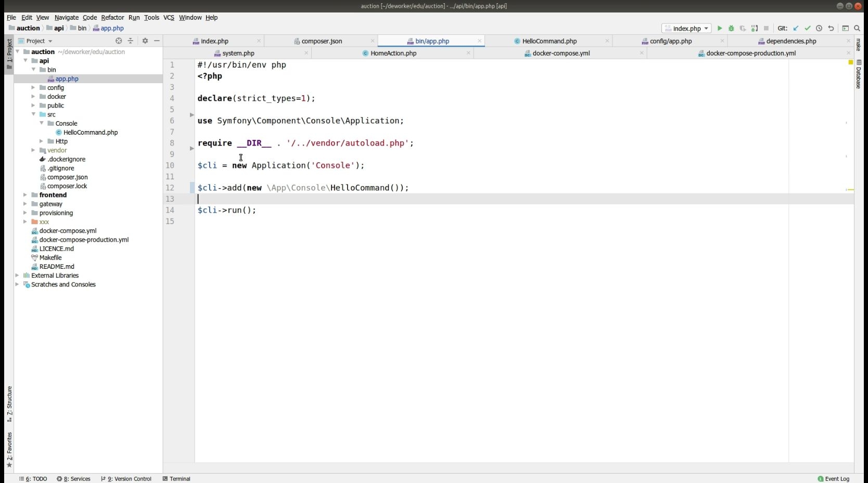Switch to the HomeAction.php tab
The image size is (868, 483).
(x=393, y=53)
